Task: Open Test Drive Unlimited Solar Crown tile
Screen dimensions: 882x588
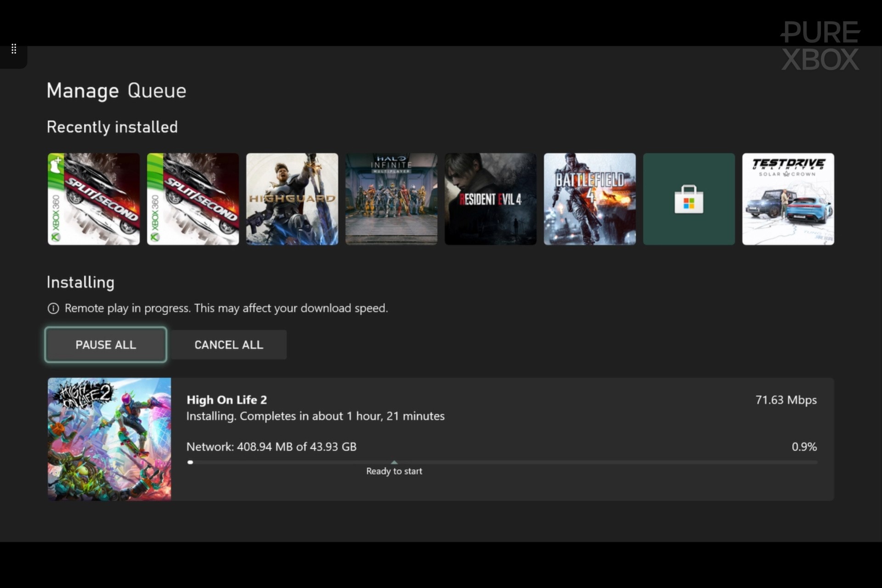Action: (788, 199)
